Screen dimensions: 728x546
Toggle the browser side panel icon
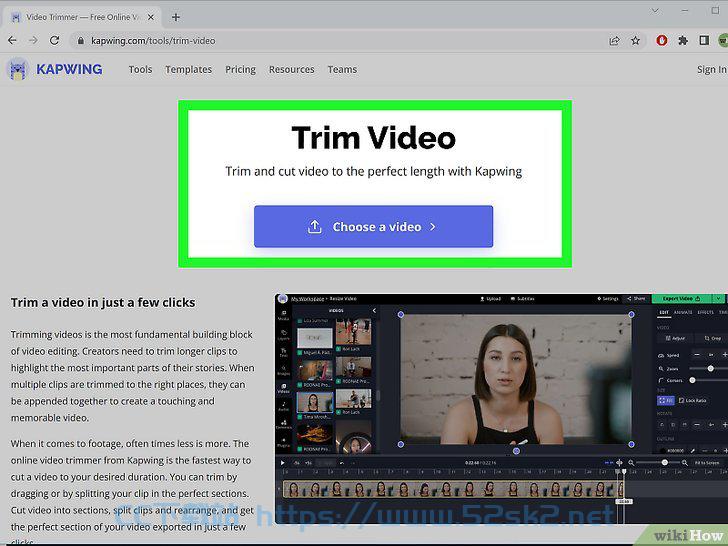click(x=704, y=41)
